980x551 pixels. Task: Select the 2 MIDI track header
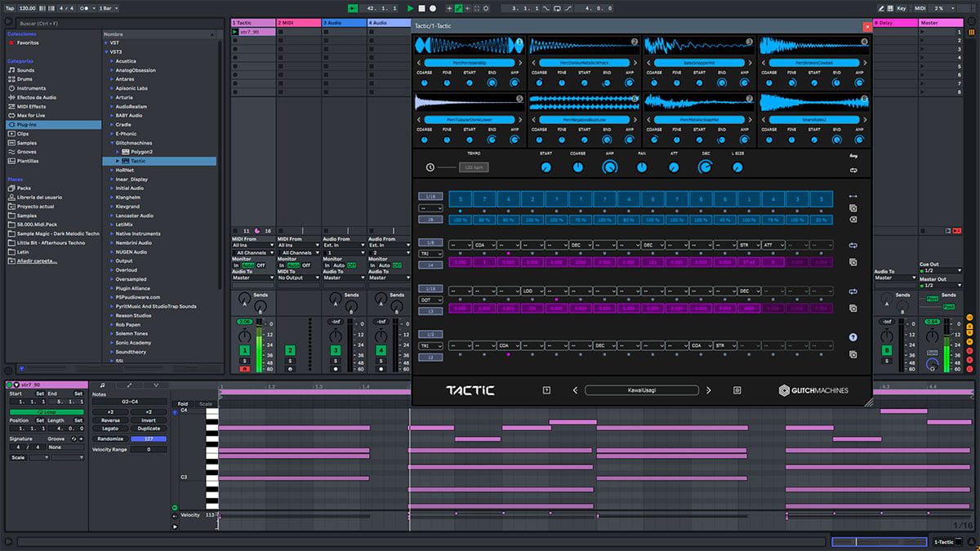pos(299,23)
